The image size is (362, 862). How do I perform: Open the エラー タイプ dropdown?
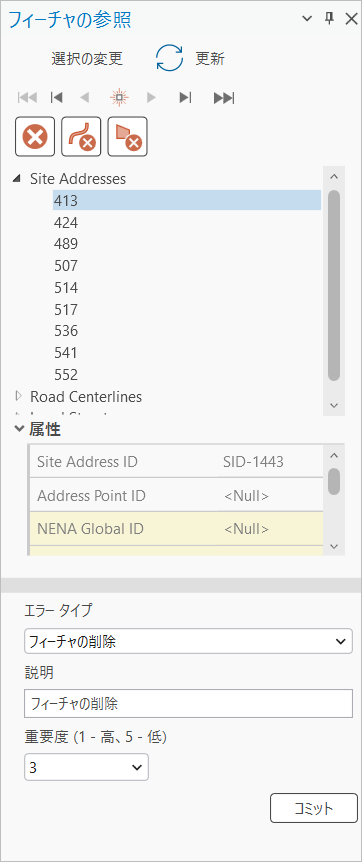click(188, 642)
